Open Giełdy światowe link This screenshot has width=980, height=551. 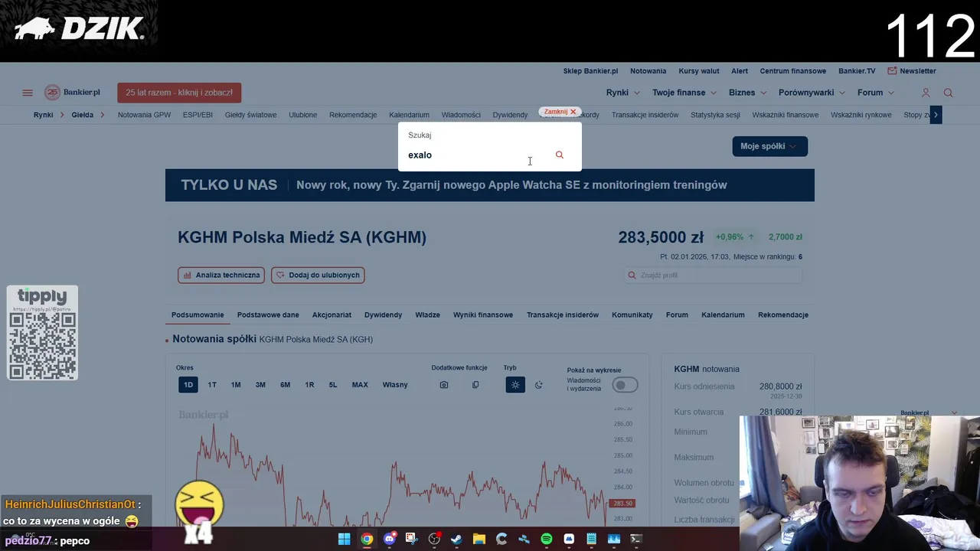point(250,115)
